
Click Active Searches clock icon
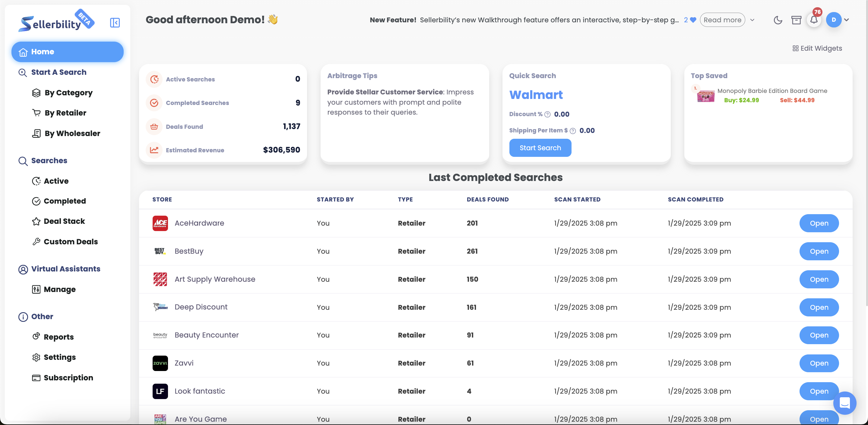(x=154, y=79)
